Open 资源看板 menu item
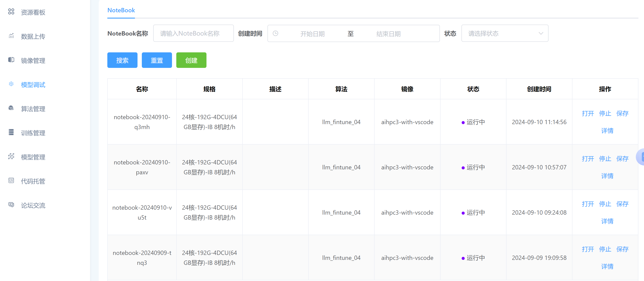The width and height of the screenshot is (644, 281). (x=33, y=12)
